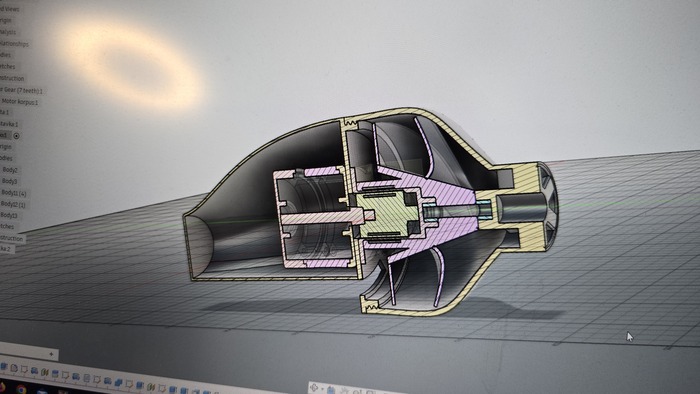The image size is (700, 394).
Task: Select 'Motor korpus:1' component in browser
Action: [20, 102]
